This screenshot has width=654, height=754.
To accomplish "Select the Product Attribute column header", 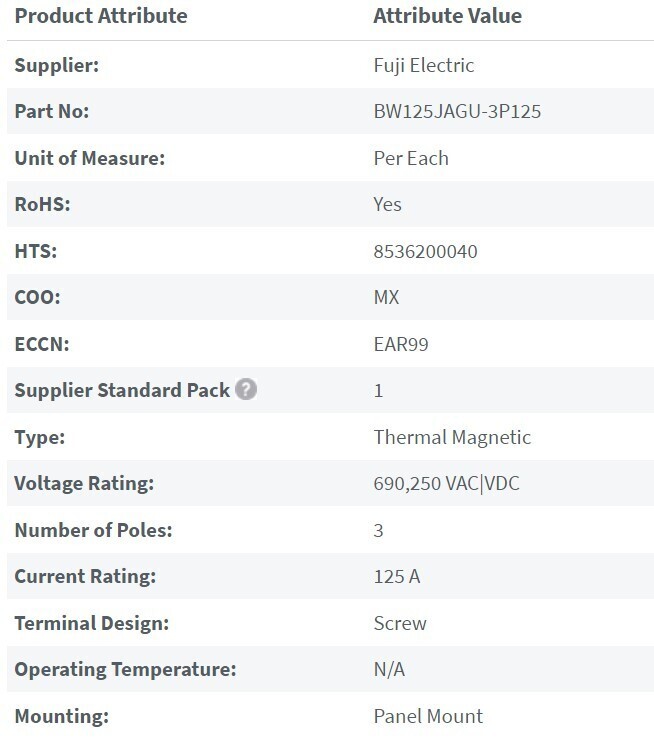I will click(x=100, y=17).
